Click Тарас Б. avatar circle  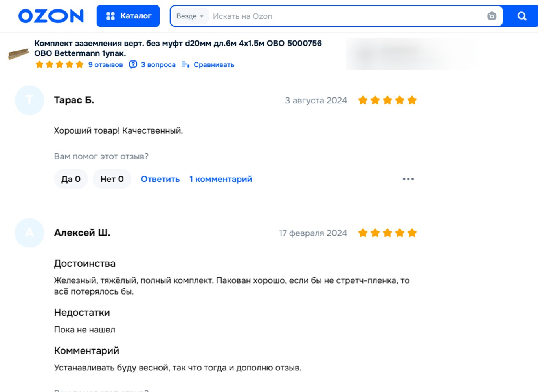tap(29, 100)
